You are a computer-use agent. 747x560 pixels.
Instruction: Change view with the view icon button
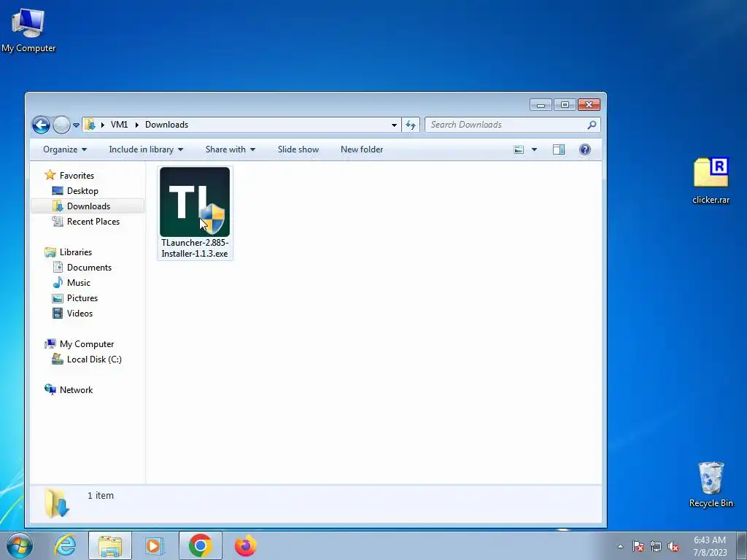click(x=519, y=149)
